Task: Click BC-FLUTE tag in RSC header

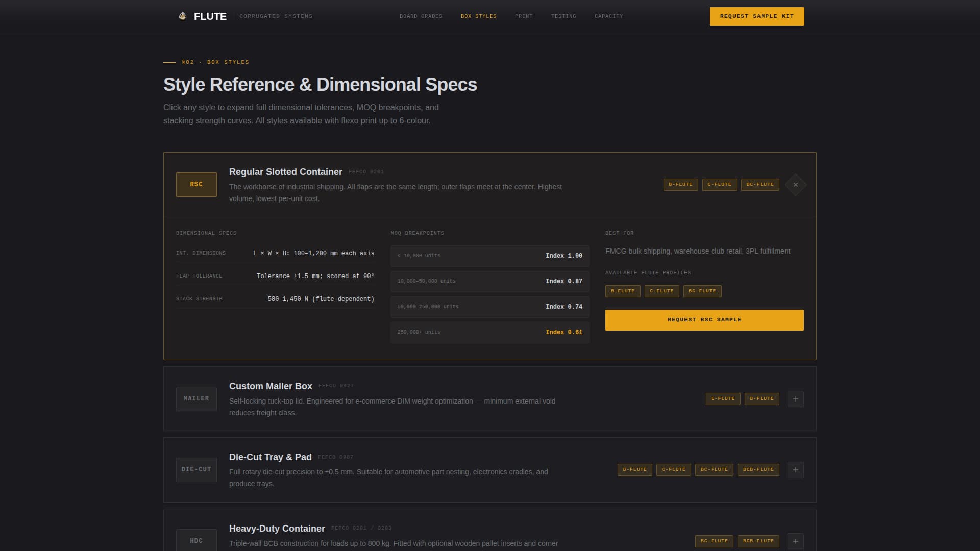Action: (760, 185)
